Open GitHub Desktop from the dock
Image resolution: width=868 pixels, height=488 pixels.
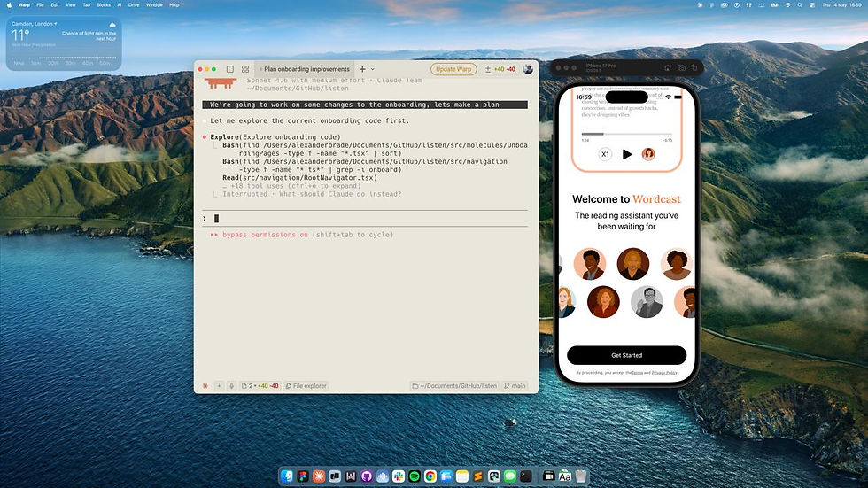pyautogui.click(x=367, y=476)
